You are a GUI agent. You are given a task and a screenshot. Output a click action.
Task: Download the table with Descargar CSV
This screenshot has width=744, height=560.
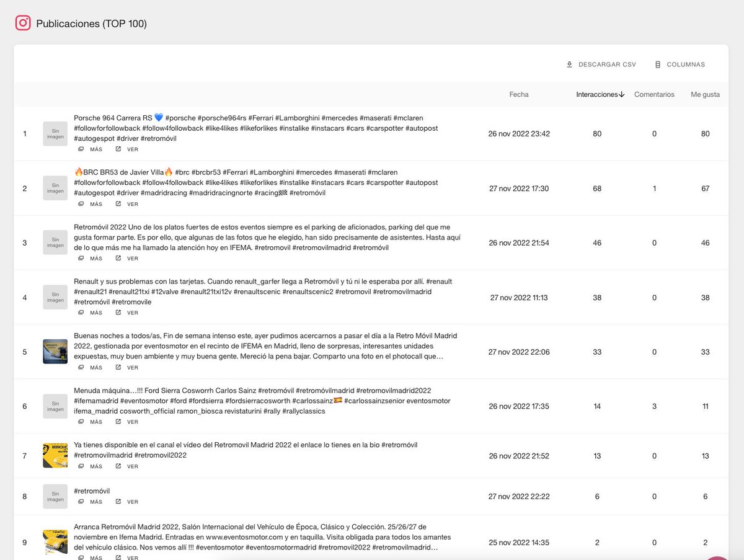click(601, 64)
